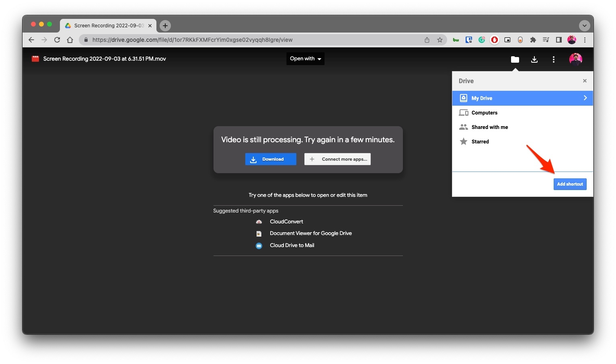Click the download icon in the viewer header
The image size is (616, 364).
[534, 59]
